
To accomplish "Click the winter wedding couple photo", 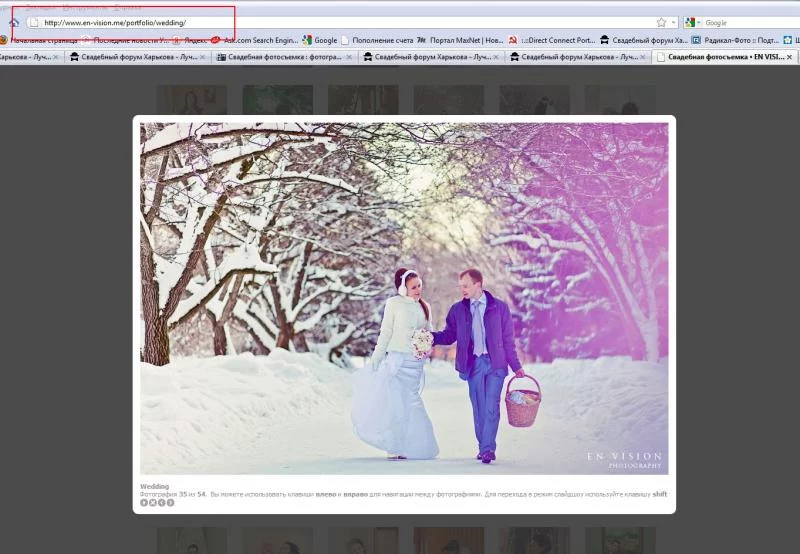I will [x=404, y=298].
